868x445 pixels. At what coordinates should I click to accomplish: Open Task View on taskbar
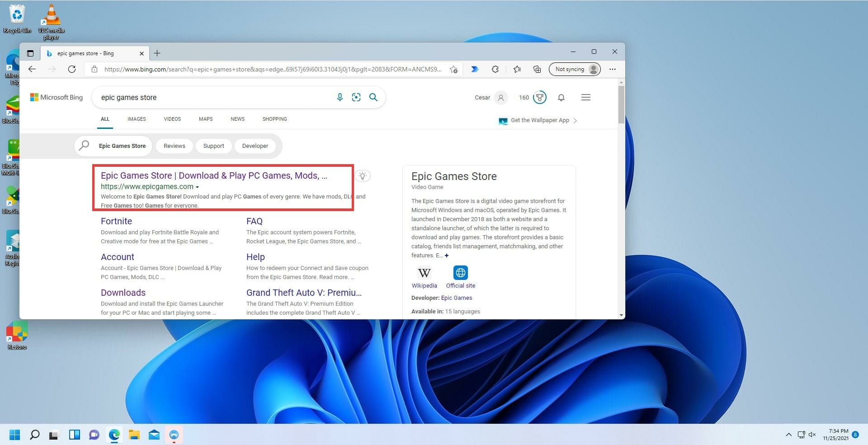(x=54, y=435)
